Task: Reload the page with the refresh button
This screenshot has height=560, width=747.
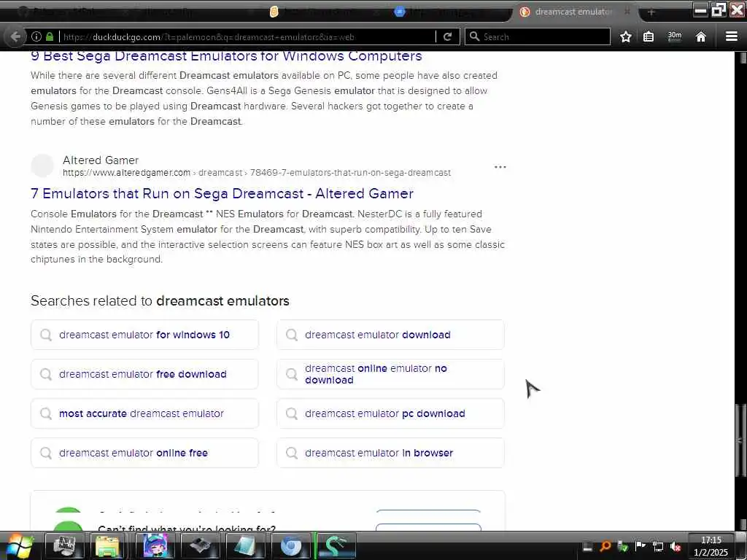Action: tap(447, 36)
